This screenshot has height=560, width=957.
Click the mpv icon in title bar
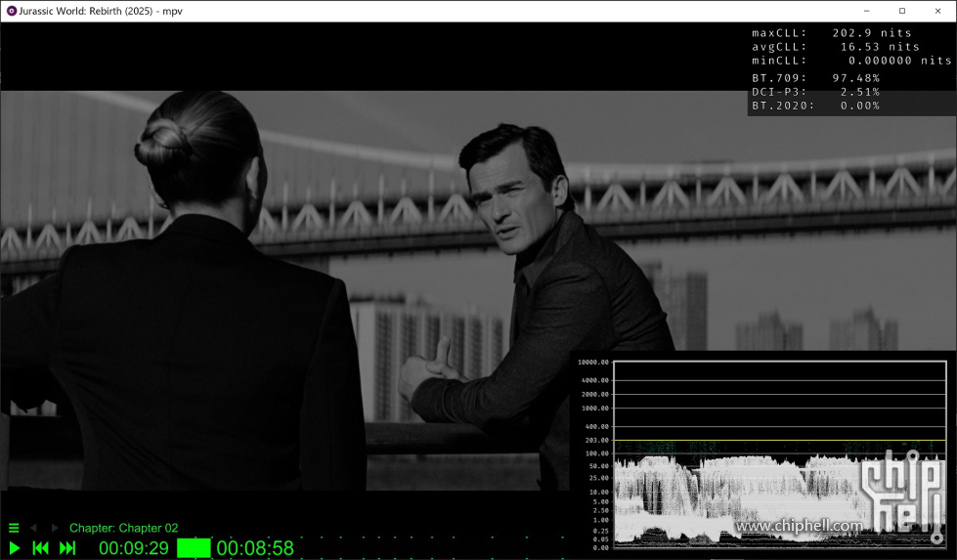click(x=11, y=11)
